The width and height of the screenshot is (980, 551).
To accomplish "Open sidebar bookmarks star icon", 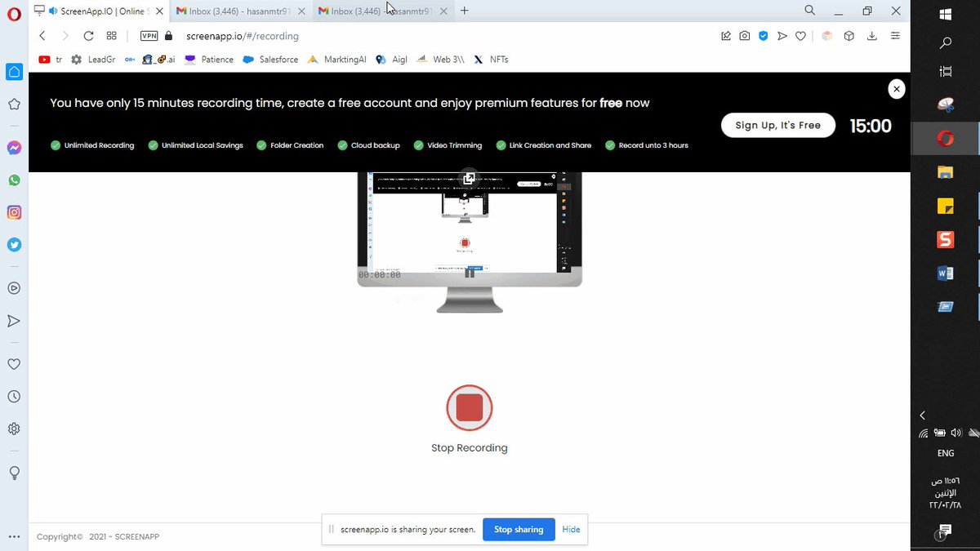I will pos(14,104).
